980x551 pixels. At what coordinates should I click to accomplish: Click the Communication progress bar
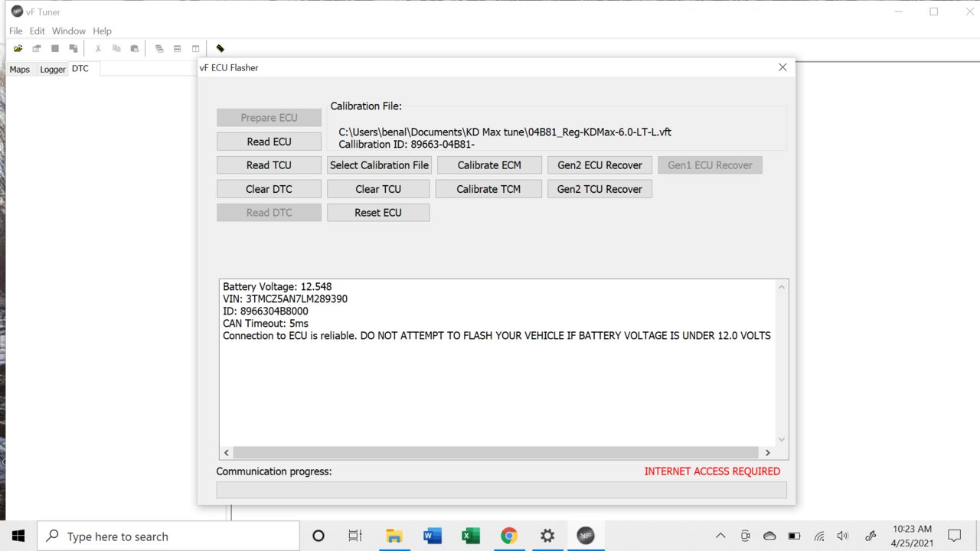click(x=501, y=490)
